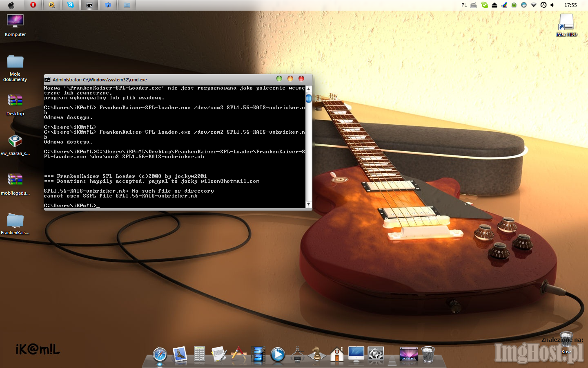This screenshot has width=588, height=368.
Task: Open the media player taskbar button
Action: (52, 5)
